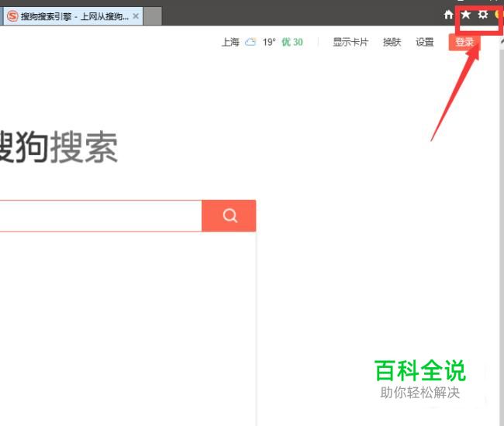Select the 搜狗搜索引擎 browser tab
Viewport: 504px width, 426px height.
point(73,16)
